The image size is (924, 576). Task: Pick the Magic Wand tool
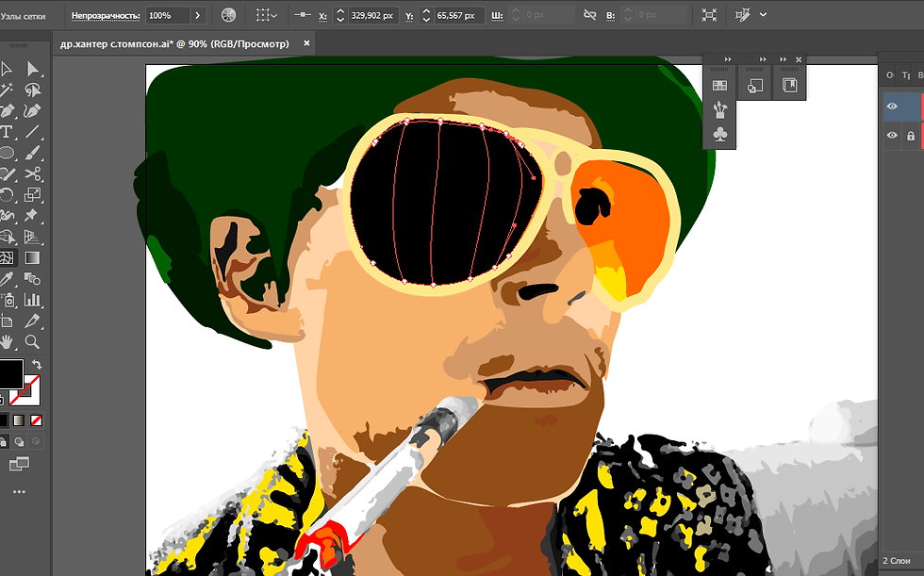6,91
